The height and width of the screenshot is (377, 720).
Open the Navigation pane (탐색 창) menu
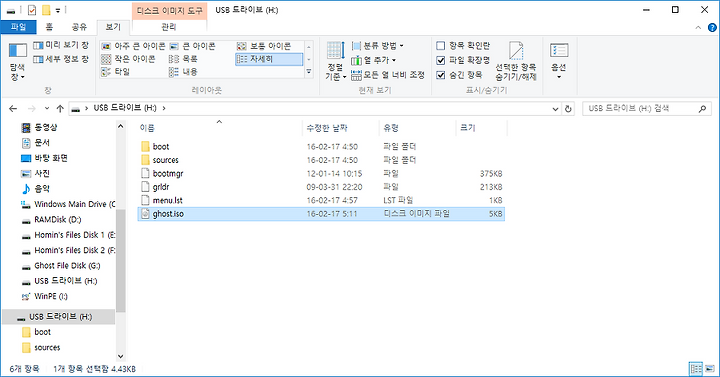17,62
